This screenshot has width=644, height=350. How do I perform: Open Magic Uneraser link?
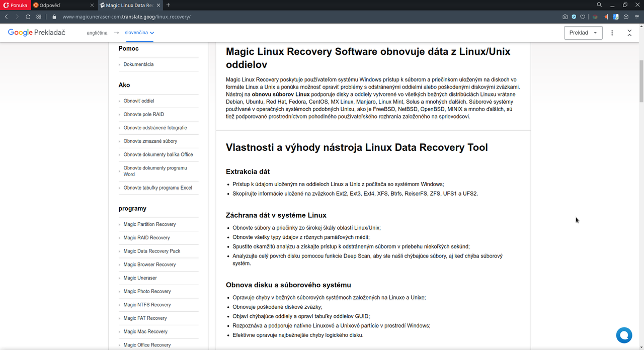pyautogui.click(x=140, y=278)
